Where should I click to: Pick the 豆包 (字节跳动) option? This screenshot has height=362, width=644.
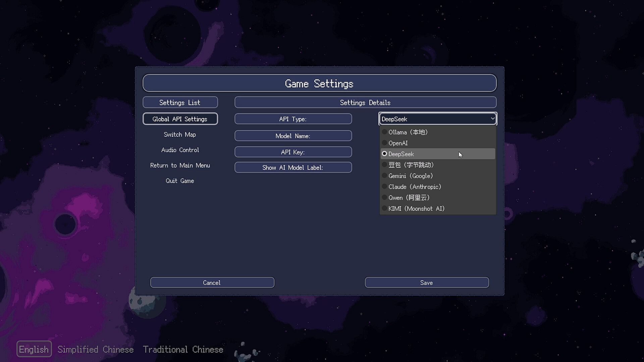(x=411, y=165)
